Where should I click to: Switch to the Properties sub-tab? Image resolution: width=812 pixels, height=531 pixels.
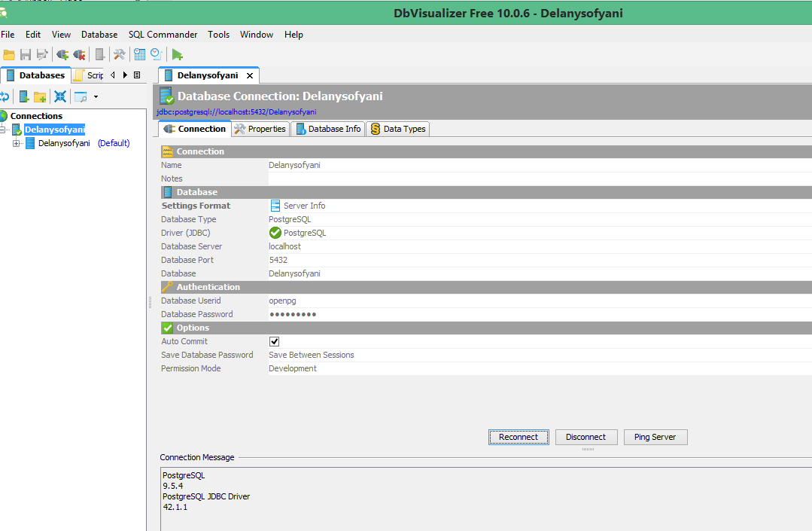(x=260, y=129)
